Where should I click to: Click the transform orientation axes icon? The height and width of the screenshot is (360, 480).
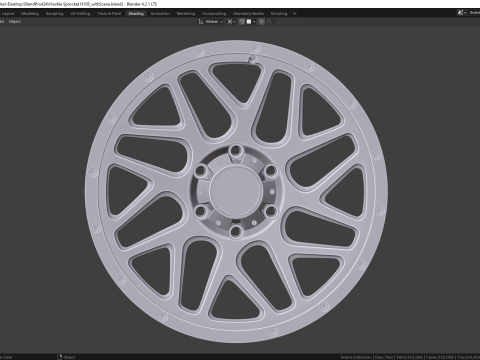tap(201, 22)
